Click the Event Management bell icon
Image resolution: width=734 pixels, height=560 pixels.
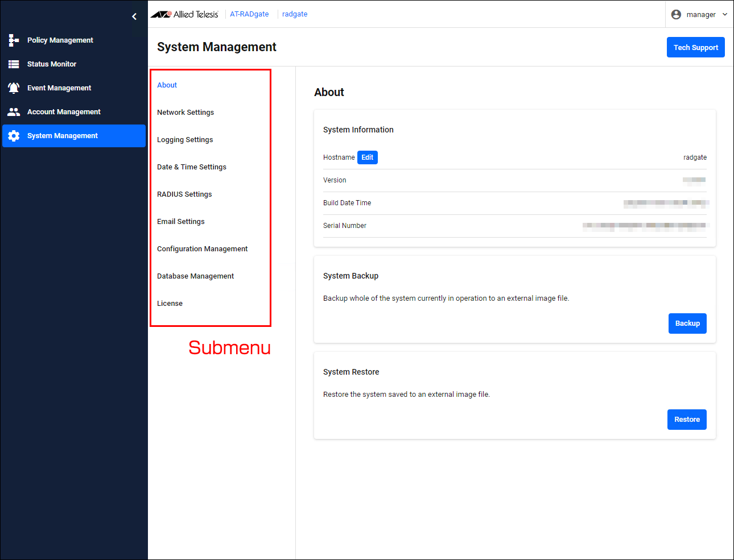(14, 88)
